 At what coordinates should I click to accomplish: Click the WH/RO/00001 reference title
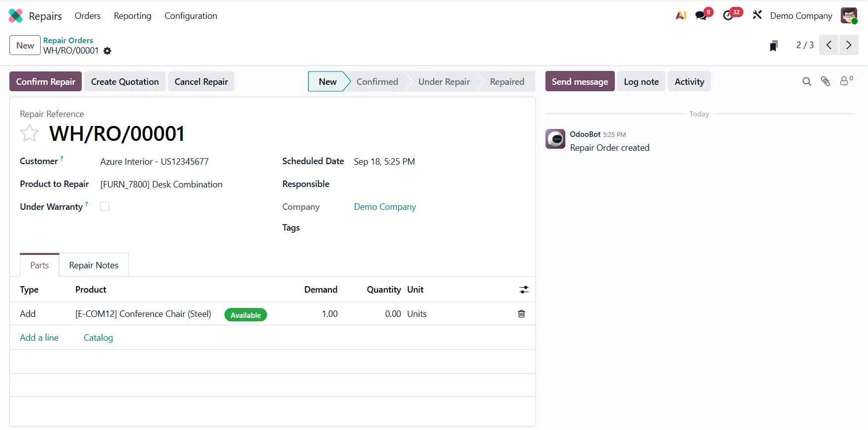click(x=117, y=133)
